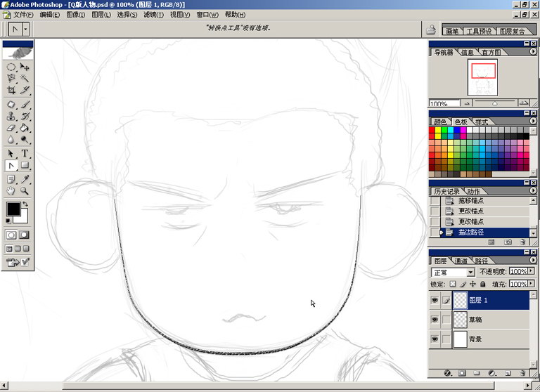
Task: Click the black foreground color swatch
Action: (13, 209)
